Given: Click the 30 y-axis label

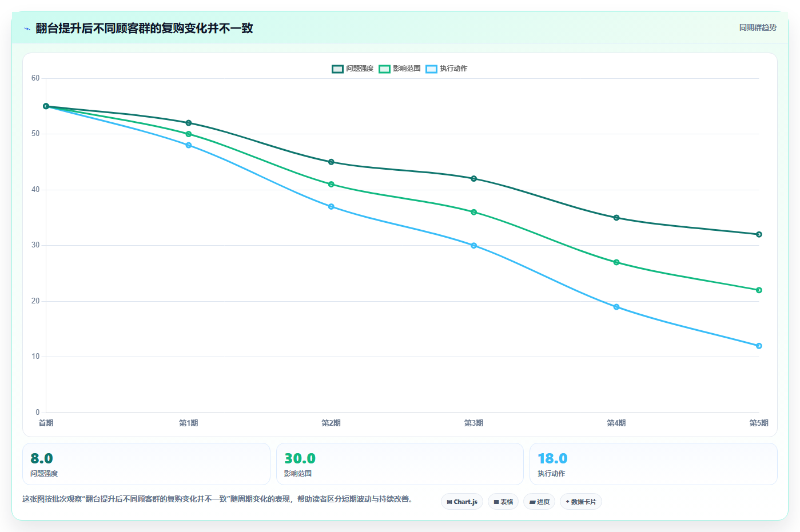Looking at the screenshot, I should tap(35, 245).
